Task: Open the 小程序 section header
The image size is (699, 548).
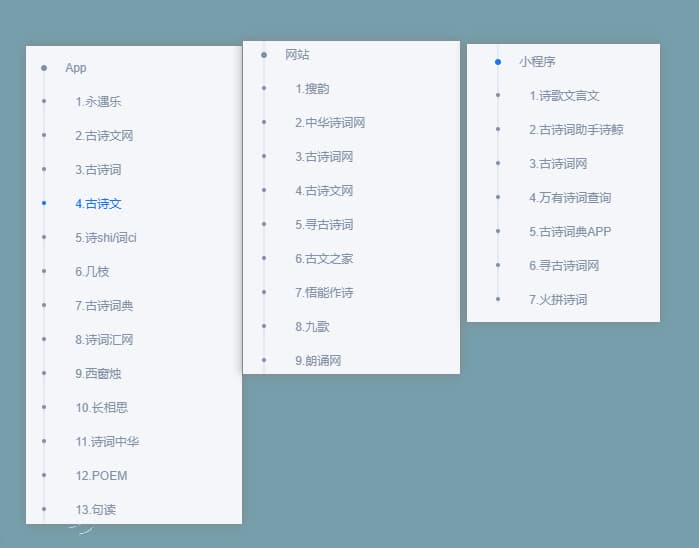Action: 537,62
